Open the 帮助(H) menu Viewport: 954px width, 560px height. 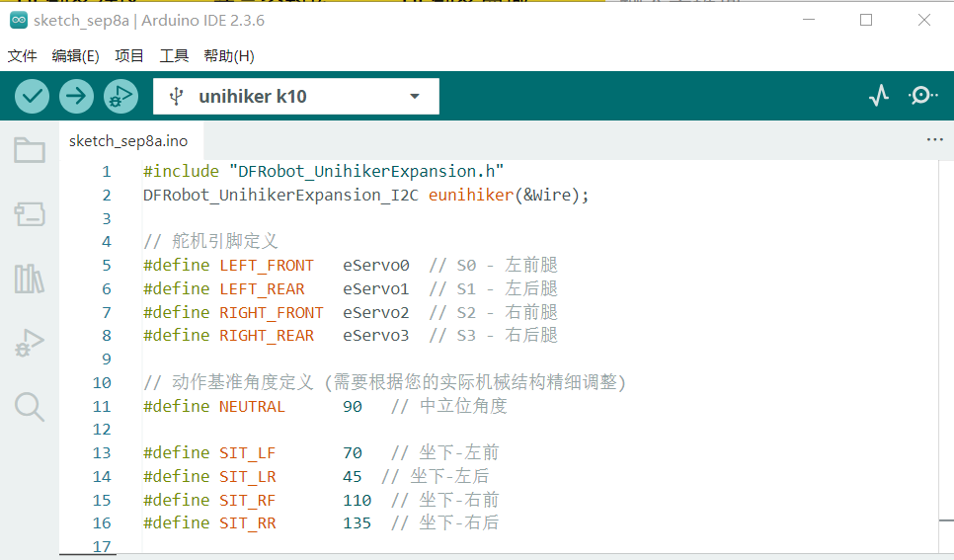pyautogui.click(x=229, y=56)
